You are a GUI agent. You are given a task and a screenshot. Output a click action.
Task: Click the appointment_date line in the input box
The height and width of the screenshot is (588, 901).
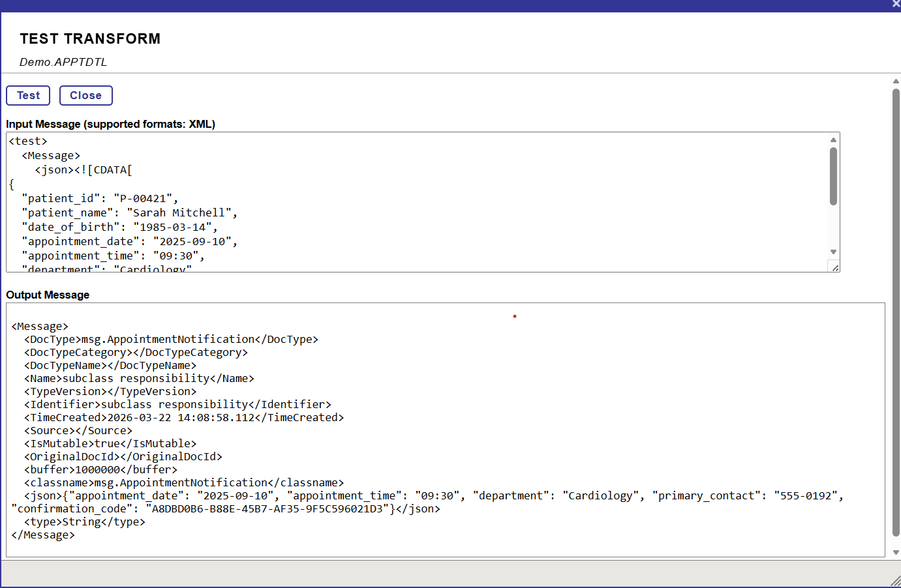coord(129,242)
